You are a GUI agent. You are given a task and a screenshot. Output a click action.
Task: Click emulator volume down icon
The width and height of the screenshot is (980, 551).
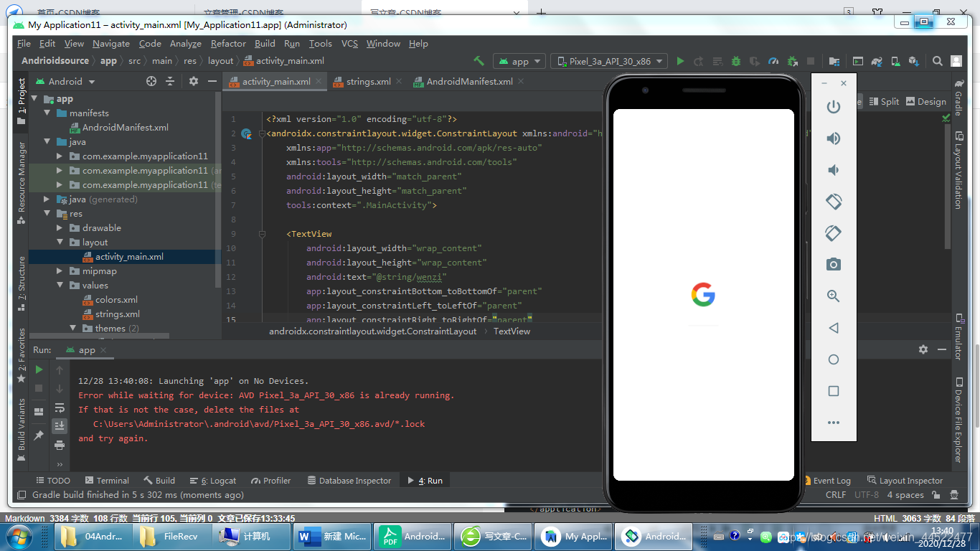[834, 170]
